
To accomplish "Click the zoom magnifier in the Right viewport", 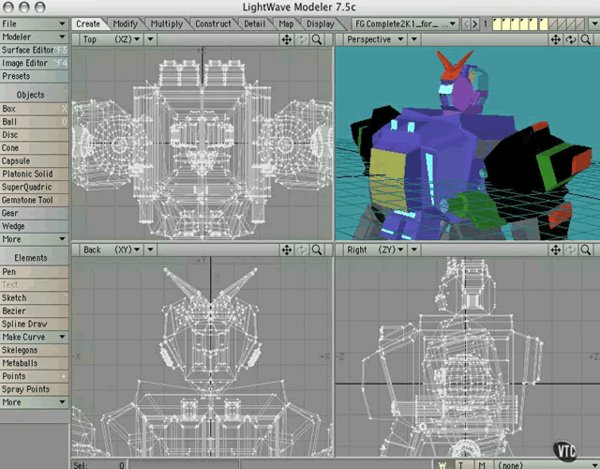I will coord(585,250).
